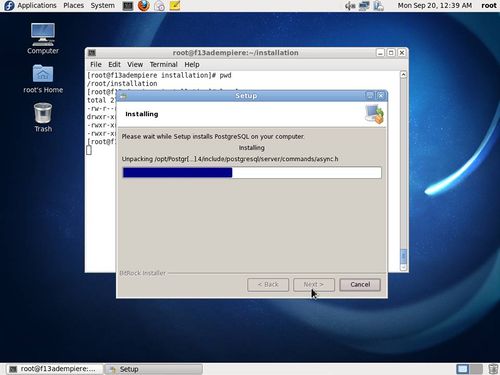
Task: Click the trash applet in the bottom panel
Action: (493, 369)
